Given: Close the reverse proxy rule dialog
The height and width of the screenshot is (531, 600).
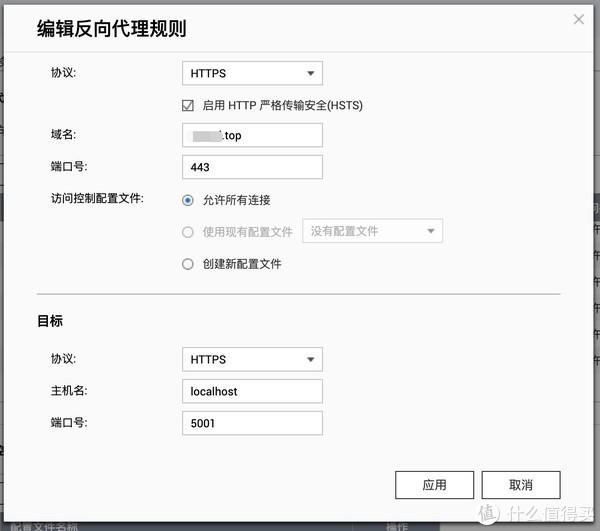Looking at the screenshot, I should click(579, 20).
